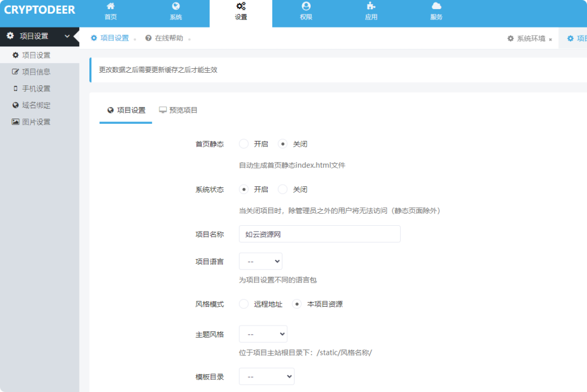Select the 项目信息 edit icon in sidebar
Viewport: 587px width, 392px height.
pyautogui.click(x=17, y=72)
